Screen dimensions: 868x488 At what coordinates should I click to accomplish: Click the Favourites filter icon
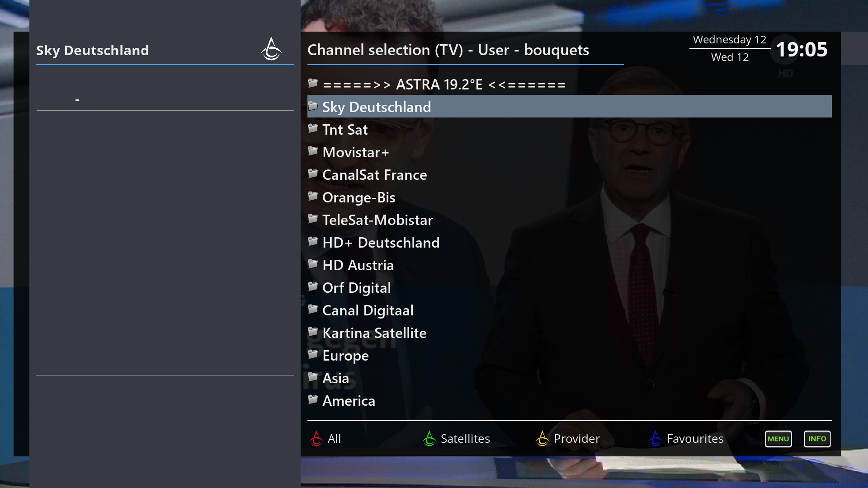pos(655,438)
